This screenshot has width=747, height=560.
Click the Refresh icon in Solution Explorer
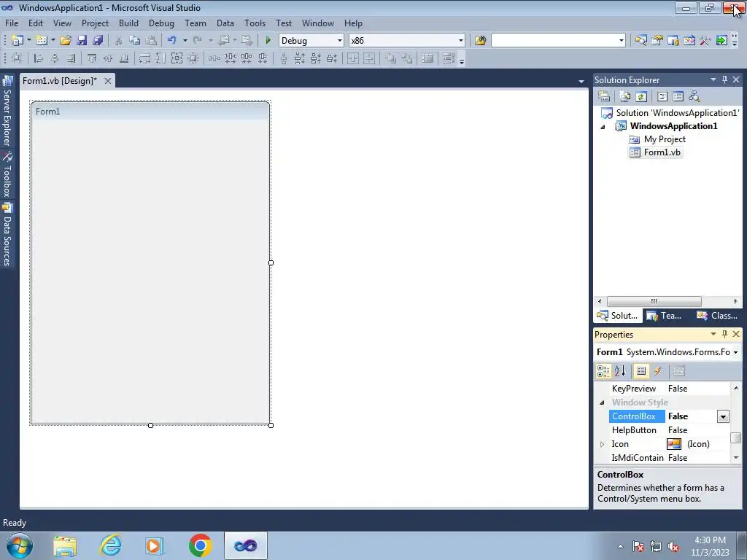[x=641, y=97]
